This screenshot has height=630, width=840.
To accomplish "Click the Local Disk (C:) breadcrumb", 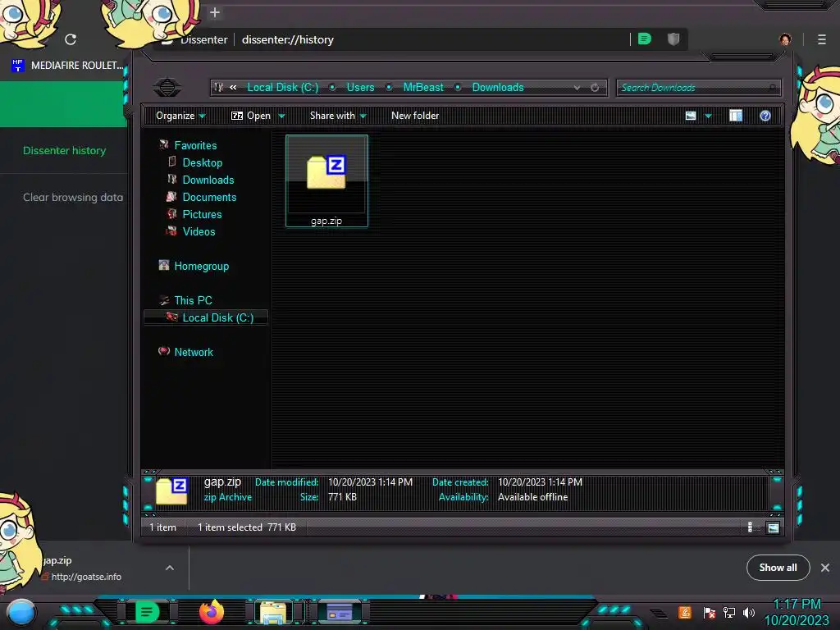I will pyautogui.click(x=283, y=87).
